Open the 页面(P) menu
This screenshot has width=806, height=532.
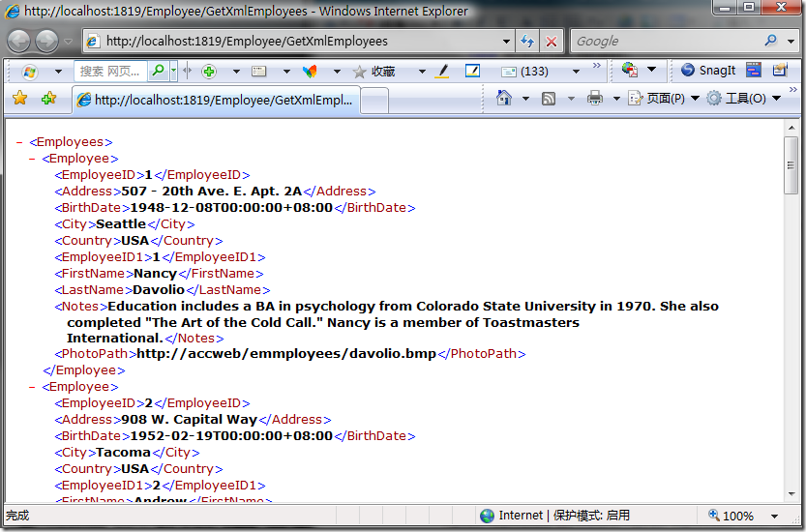(664, 98)
